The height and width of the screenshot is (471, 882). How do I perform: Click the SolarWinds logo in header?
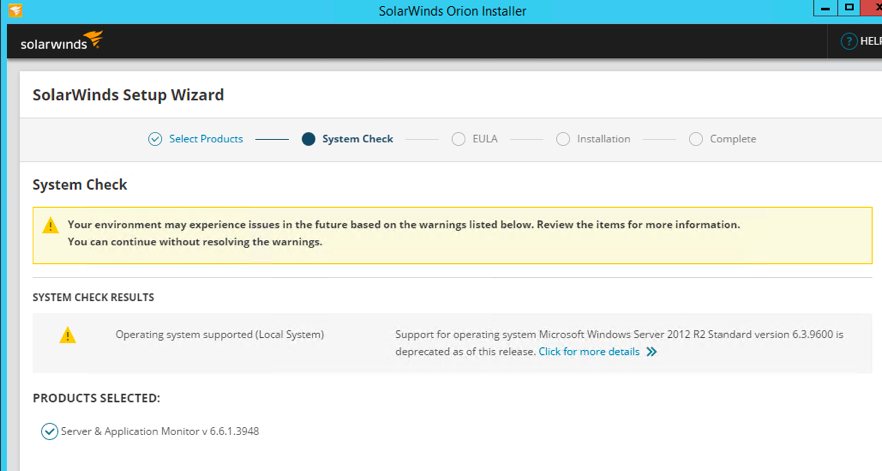click(62, 41)
